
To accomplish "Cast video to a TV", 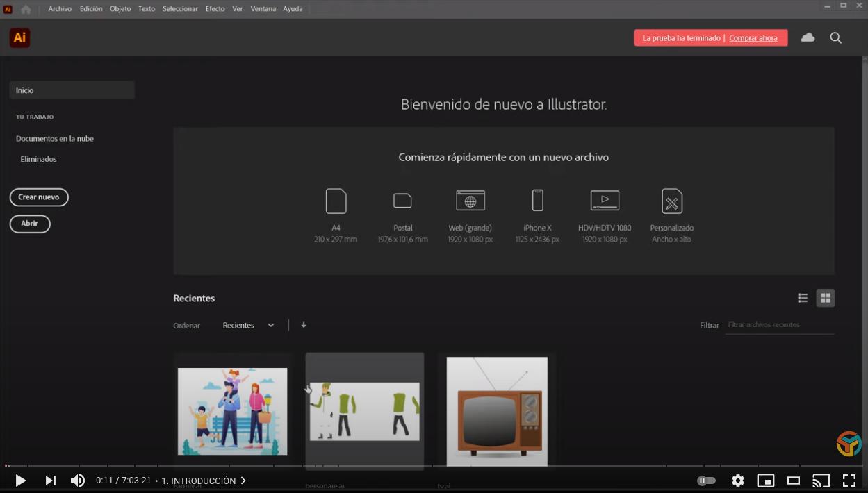I will 821,481.
